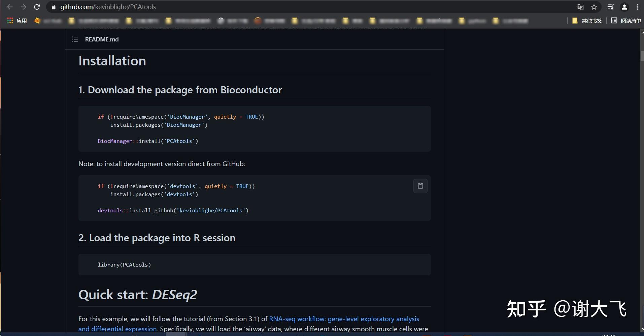The height and width of the screenshot is (336, 644).
Task: Open the Chrome profile avatar
Action: click(x=624, y=7)
